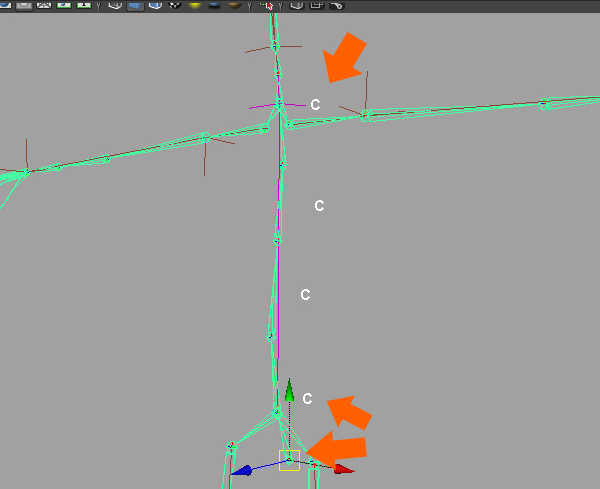Screen dimensions: 600x489
Task: Toggle the Safe Title gate icon
Action: click(84, 5)
